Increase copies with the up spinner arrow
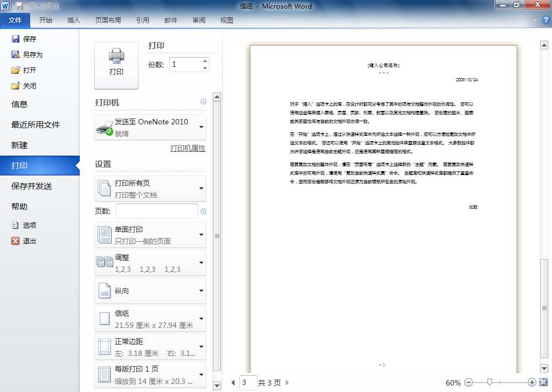 [x=205, y=61]
